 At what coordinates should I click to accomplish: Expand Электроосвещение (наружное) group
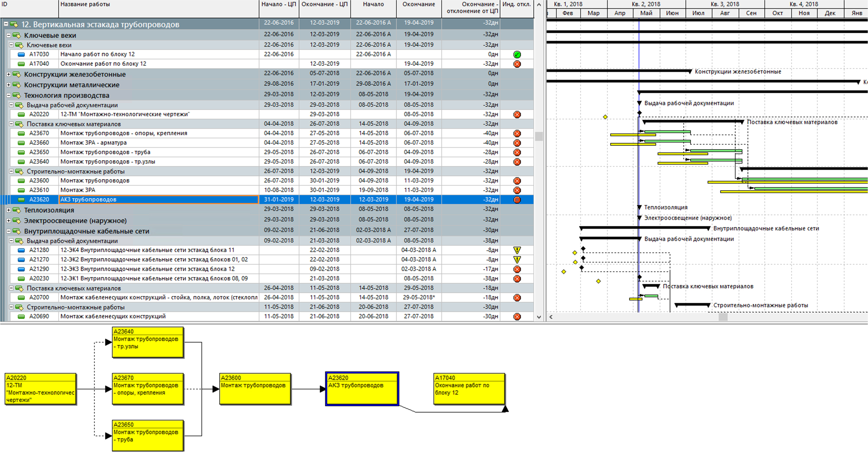[8, 220]
